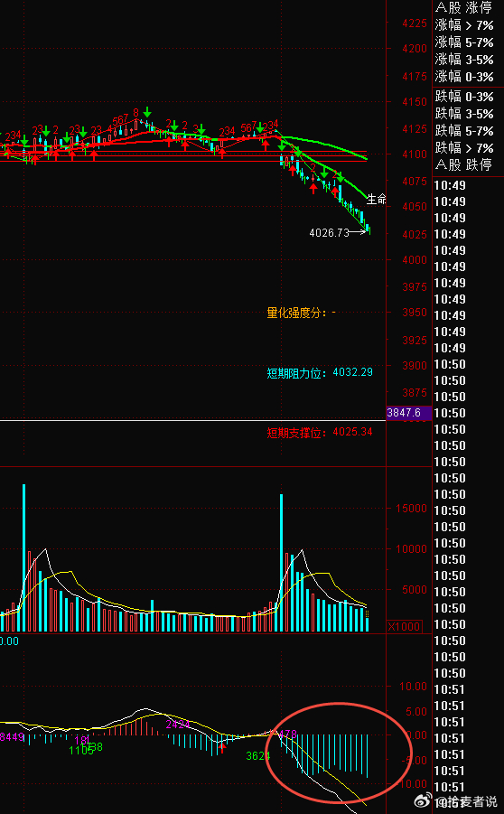Click the 3925 price axis label

click(x=415, y=340)
